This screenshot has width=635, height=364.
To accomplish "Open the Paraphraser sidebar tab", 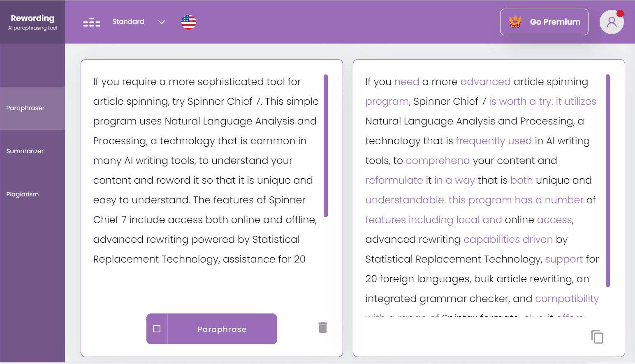I will pos(32,108).
